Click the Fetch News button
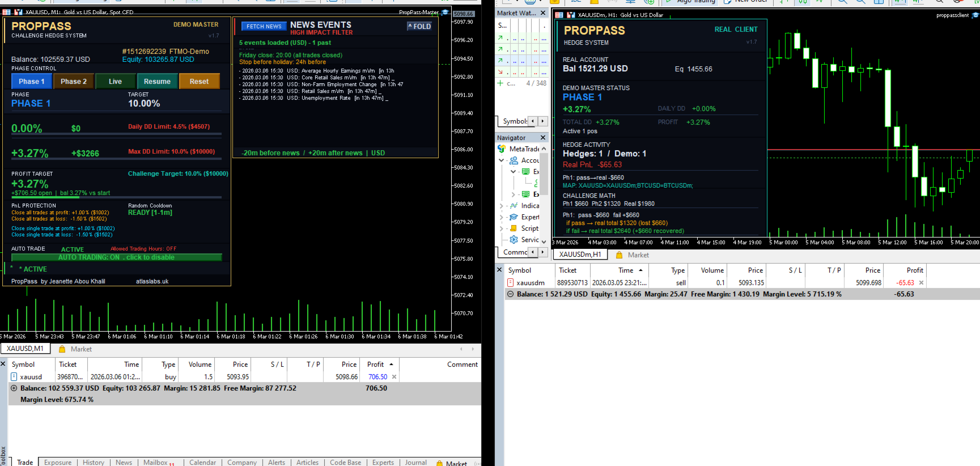Screen dimensions: 980x466 pyautogui.click(x=264, y=27)
